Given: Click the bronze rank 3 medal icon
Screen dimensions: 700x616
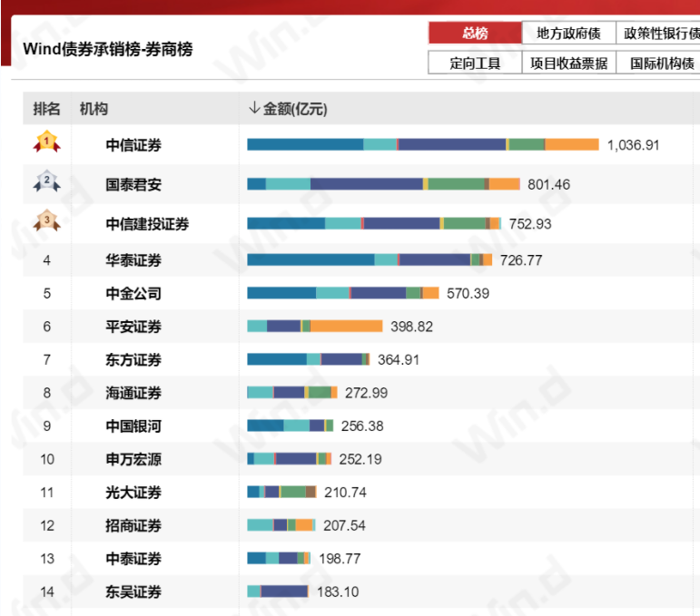Looking at the screenshot, I should (47, 220).
